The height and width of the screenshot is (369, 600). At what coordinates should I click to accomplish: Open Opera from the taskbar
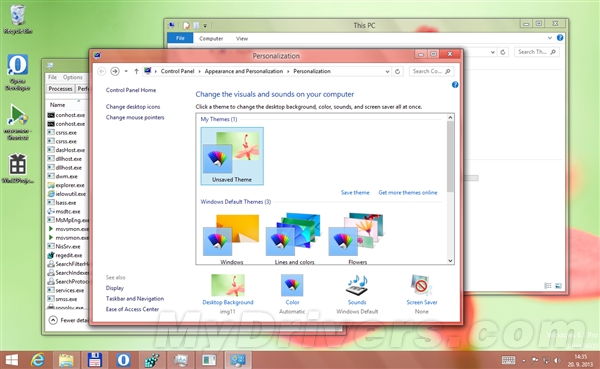[x=123, y=360]
